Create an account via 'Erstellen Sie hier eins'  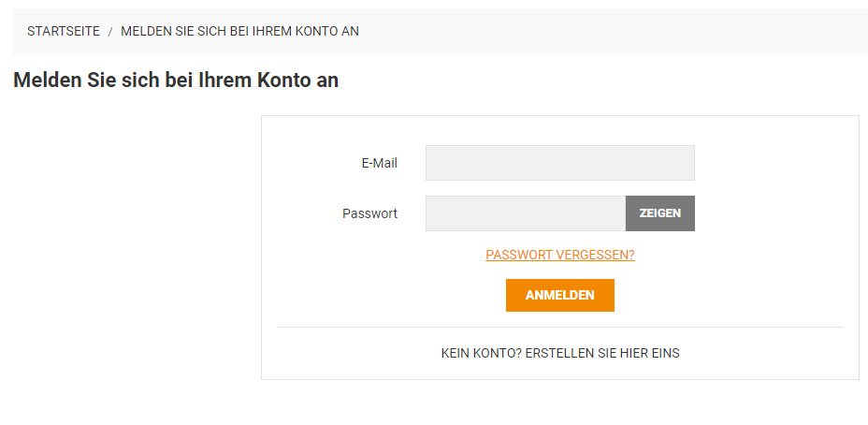pos(602,353)
